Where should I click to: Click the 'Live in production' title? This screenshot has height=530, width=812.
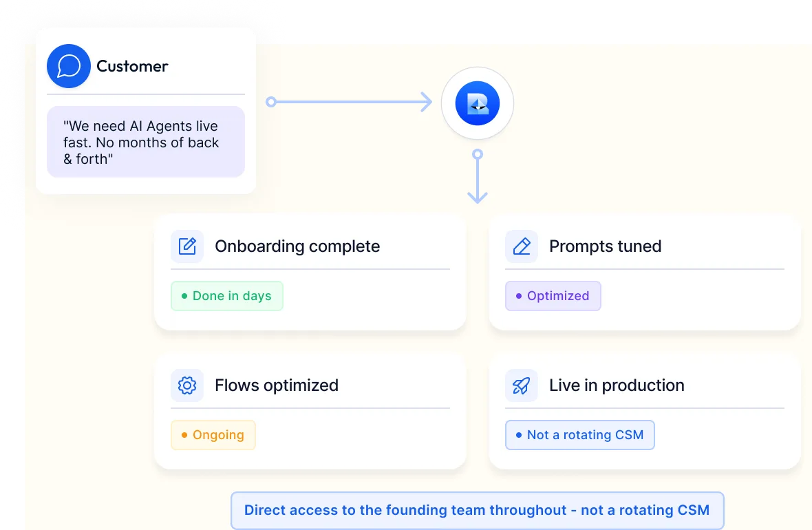tap(617, 385)
